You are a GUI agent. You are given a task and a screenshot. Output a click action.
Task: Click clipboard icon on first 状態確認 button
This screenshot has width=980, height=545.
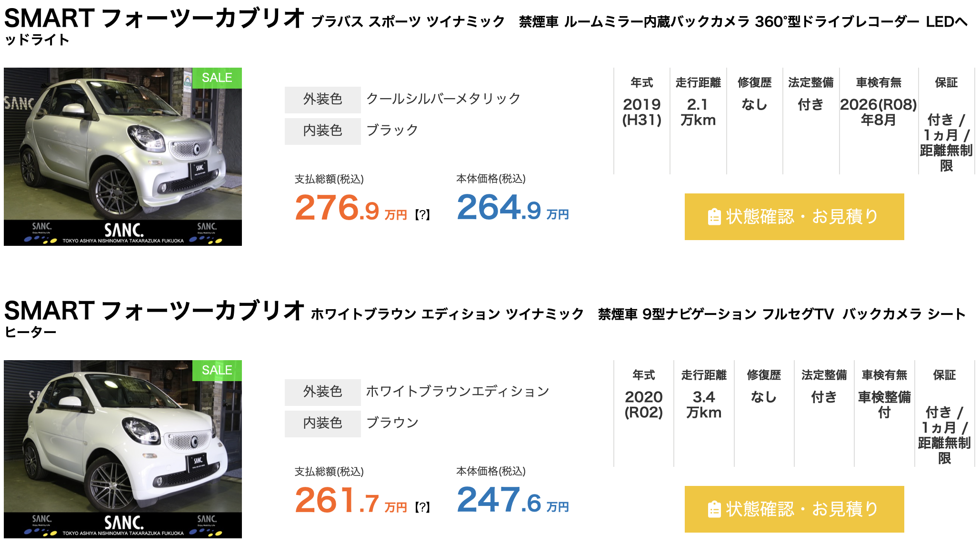point(714,217)
